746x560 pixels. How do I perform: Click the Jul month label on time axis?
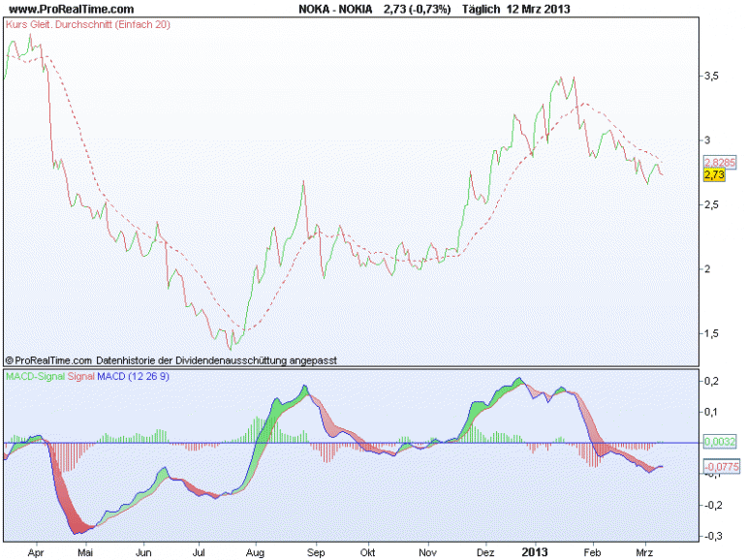point(199,553)
